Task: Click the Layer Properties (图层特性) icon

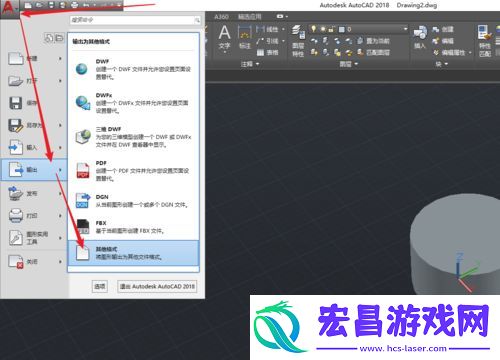Action: pos(298,40)
